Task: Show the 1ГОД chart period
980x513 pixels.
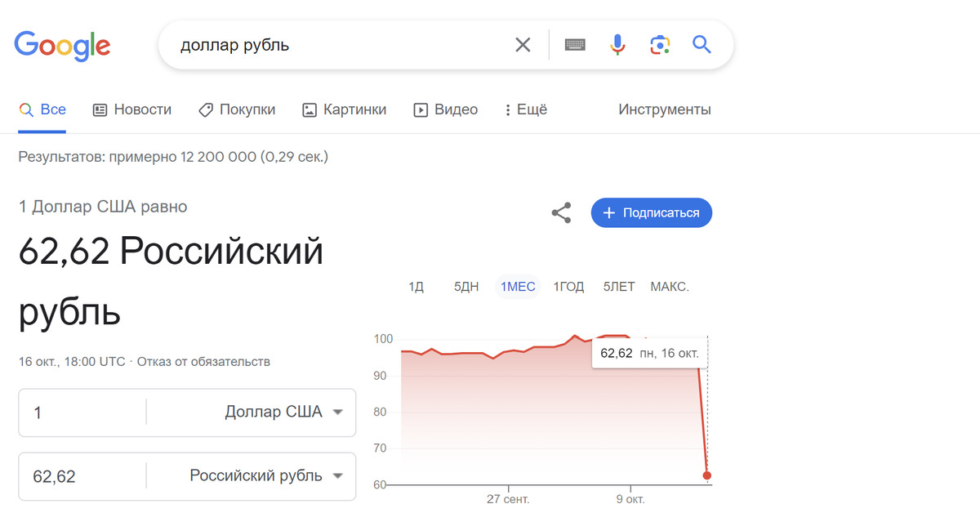Action: point(568,287)
